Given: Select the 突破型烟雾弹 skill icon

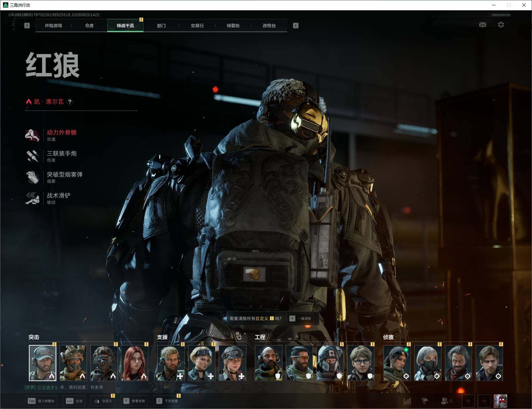Looking at the screenshot, I should (x=32, y=177).
